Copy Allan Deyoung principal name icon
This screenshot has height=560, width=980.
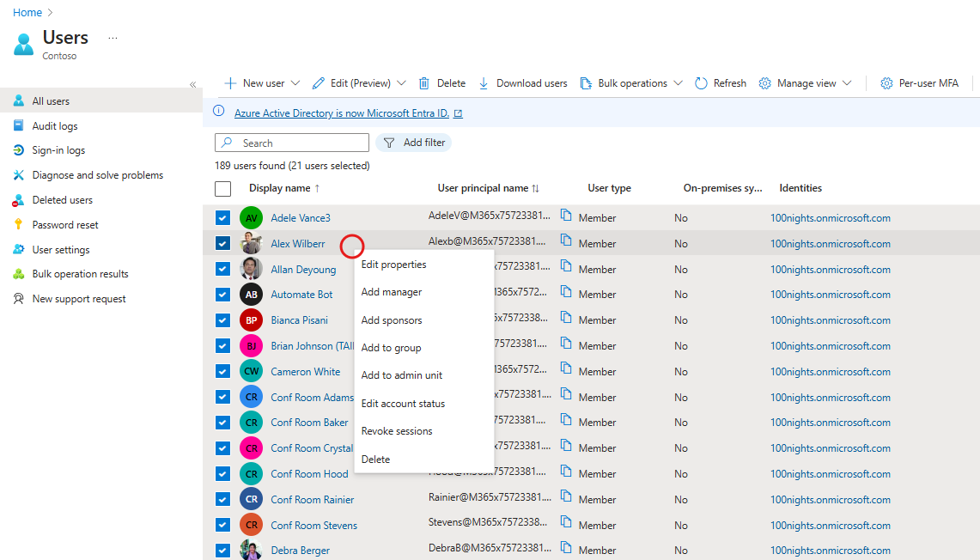[x=566, y=265]
